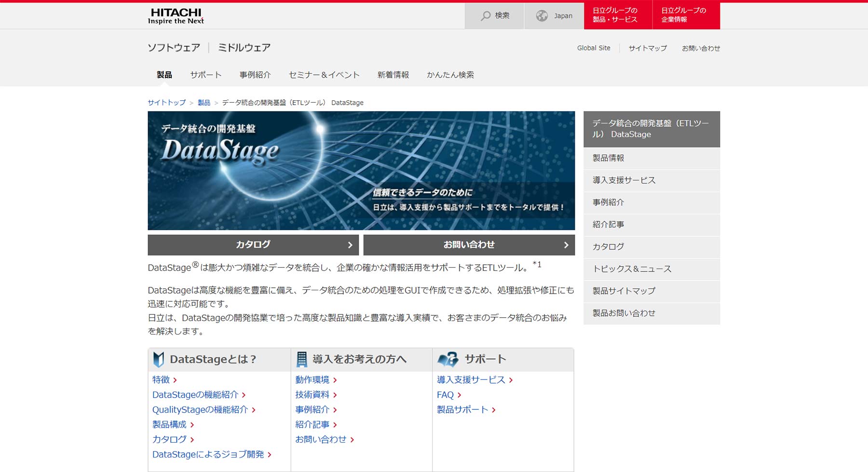This screenshot has height=472, width=868.
Task: Select the 製品 navigation tab
Action: pos(164,75)
